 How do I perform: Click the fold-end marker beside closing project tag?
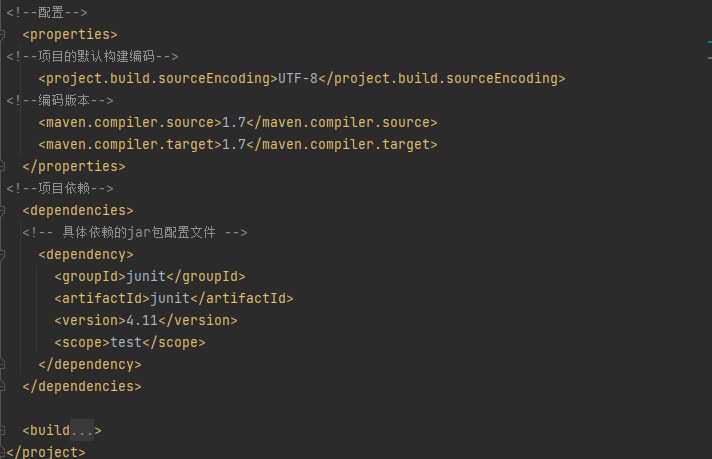(x=3, y=450)
